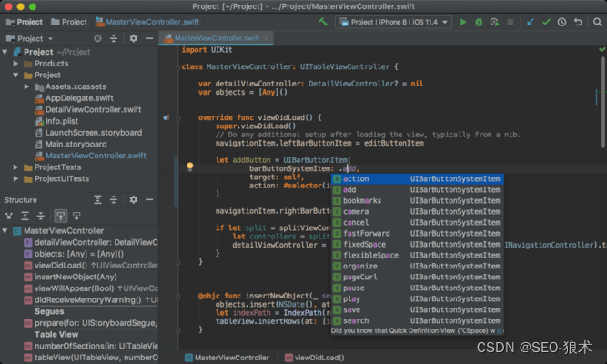Click the Stop square button
Image resolution: width=607 pixels, height=364 pixels.
511,22
